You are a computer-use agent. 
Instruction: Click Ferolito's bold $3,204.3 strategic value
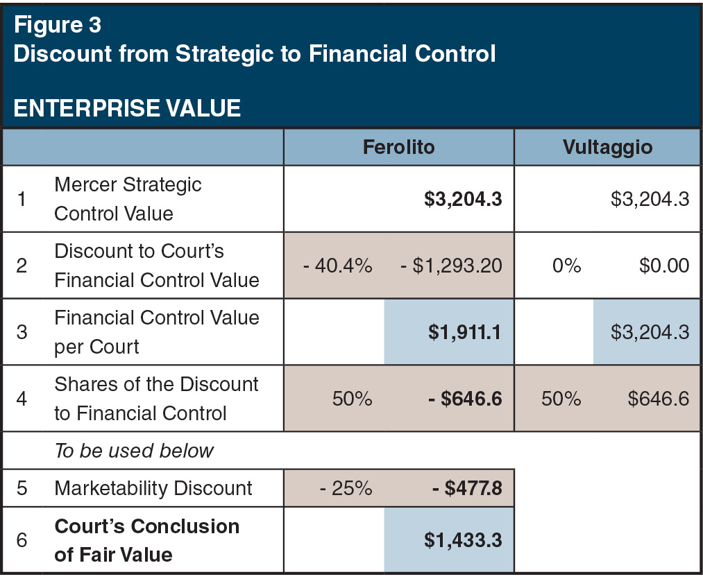463,200
